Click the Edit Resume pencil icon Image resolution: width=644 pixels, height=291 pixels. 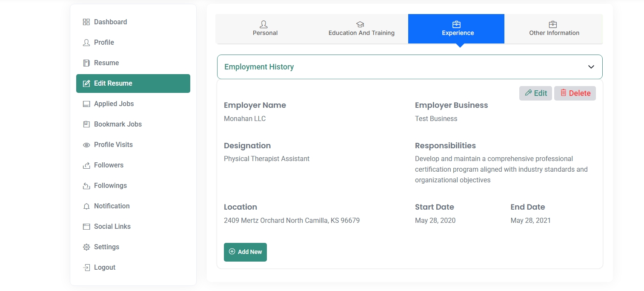point(86,83)
